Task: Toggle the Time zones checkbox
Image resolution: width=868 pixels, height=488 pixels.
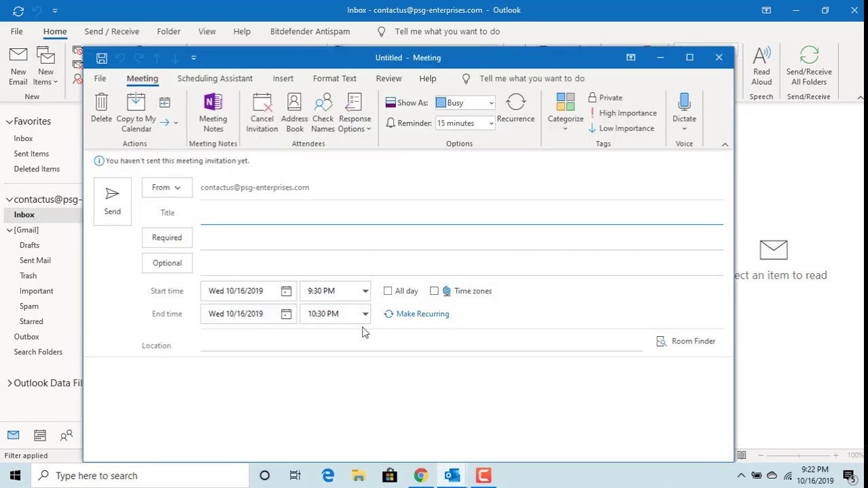Action: (x=434, y=291)
